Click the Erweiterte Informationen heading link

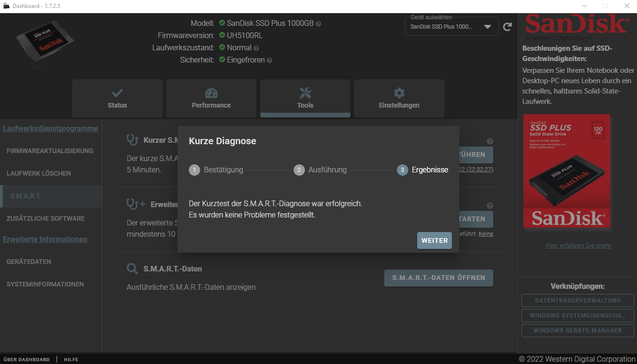pos(45,239)
